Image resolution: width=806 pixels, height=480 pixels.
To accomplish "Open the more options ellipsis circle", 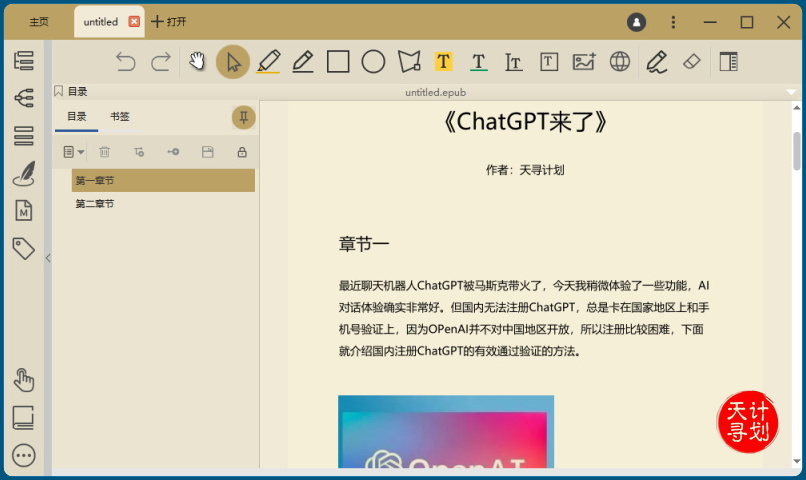I will tap(24, 456).
